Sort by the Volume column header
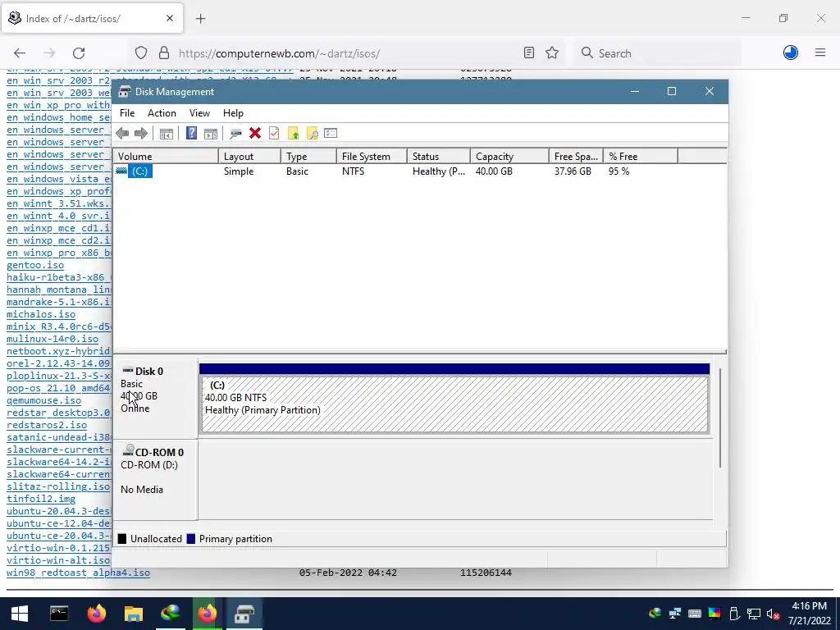 [166, 157]
